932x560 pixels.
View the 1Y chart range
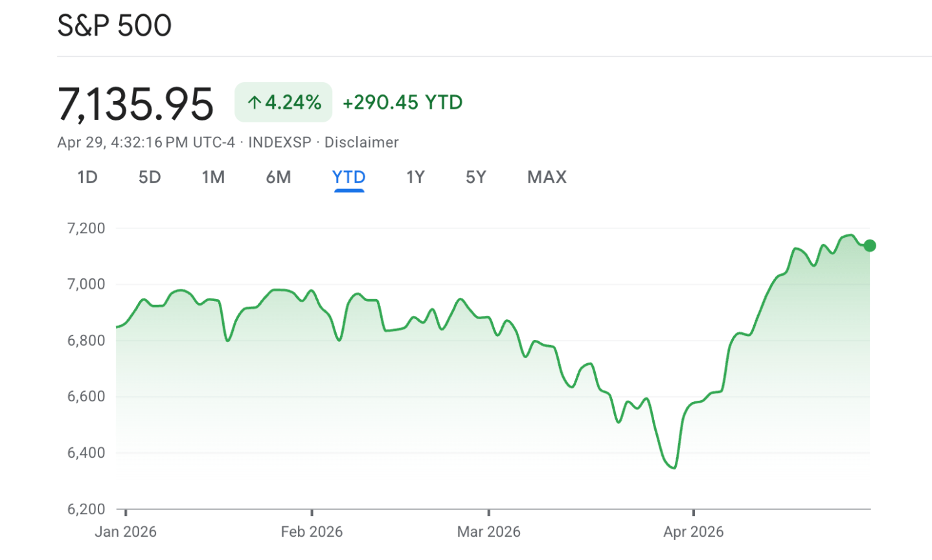coord(415,177)
